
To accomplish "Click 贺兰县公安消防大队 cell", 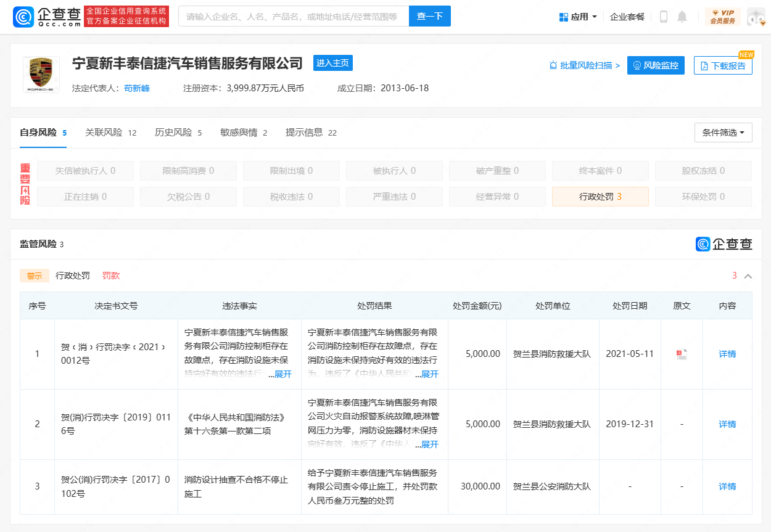I will [x=552, y=486].
